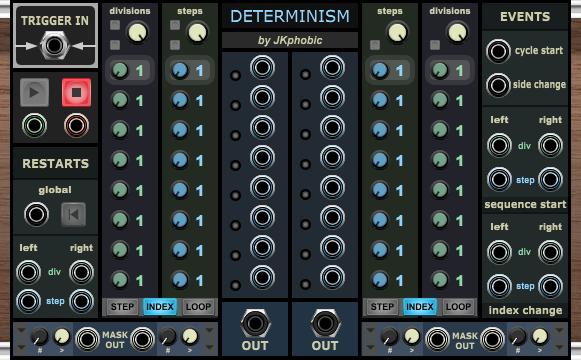
Task: Click the side change output jack
Action: (498, 85)
